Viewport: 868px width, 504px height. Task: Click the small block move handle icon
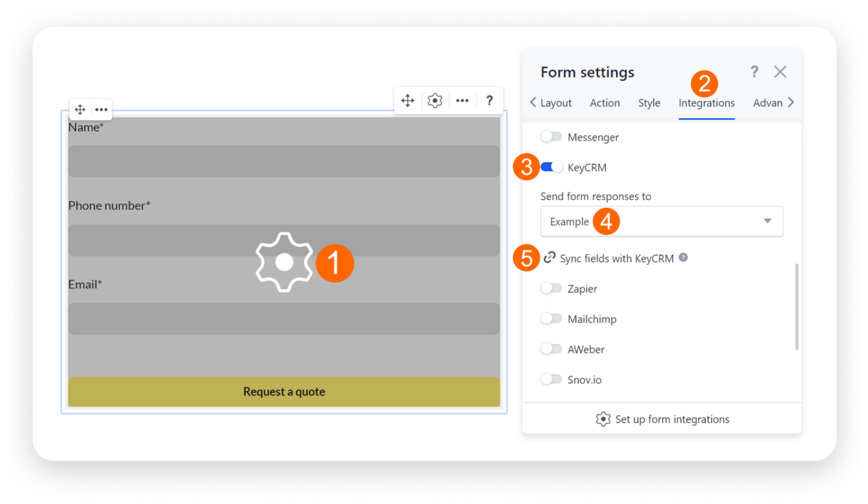(80, 110)
